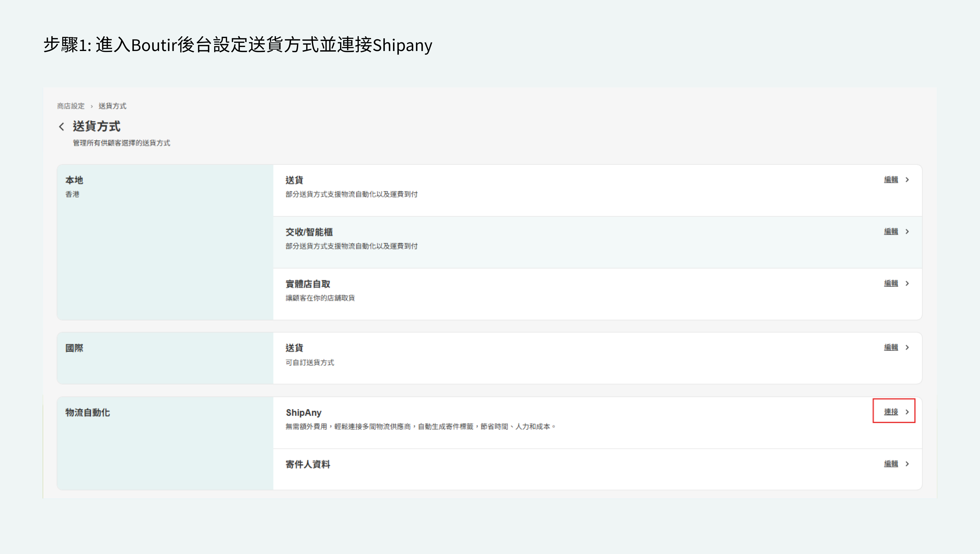This screenshot has width=980, height=554.
Task: Click the back arrow beside 送貨方式 title
Action: [61, 127]
